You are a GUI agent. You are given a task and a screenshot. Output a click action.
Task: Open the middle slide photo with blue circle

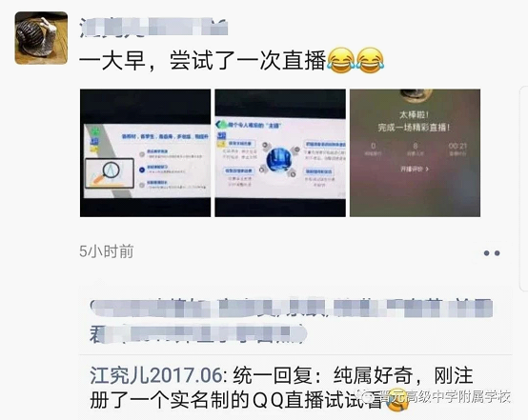coord(280,152)
